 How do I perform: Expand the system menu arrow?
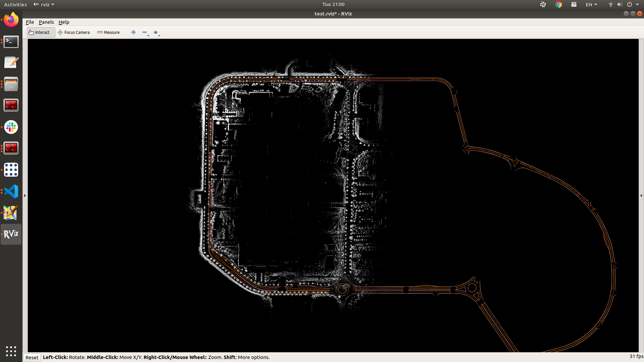click(637, 5)
